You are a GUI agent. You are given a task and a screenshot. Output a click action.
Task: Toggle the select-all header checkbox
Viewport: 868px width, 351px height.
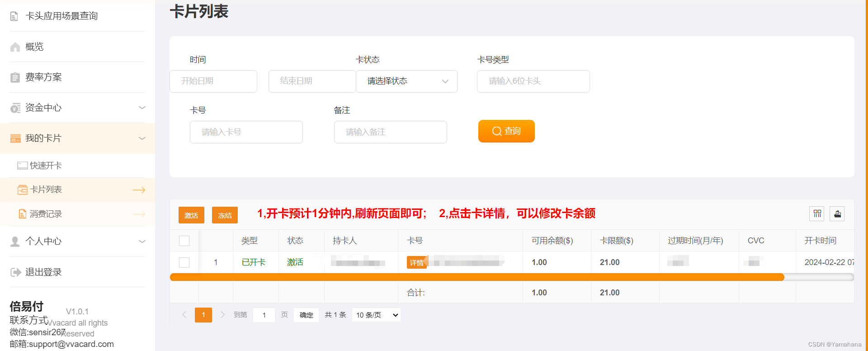tap(184, 241)
